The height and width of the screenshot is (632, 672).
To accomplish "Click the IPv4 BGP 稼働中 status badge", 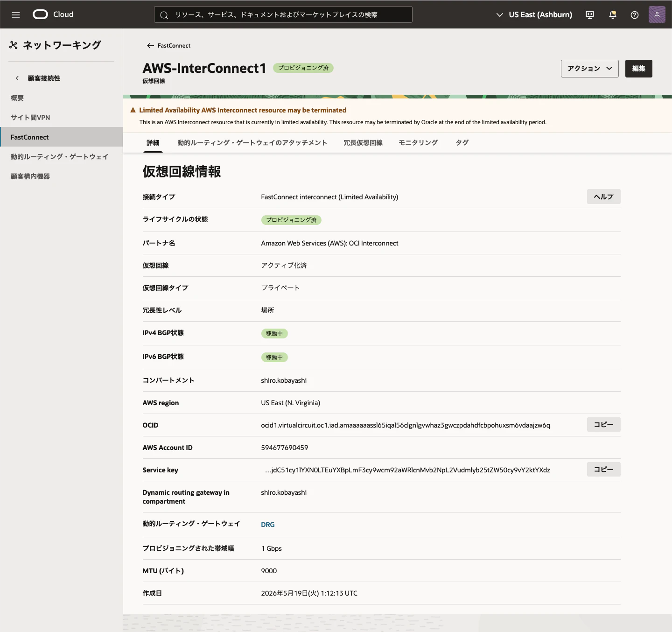I will [274, 334].
